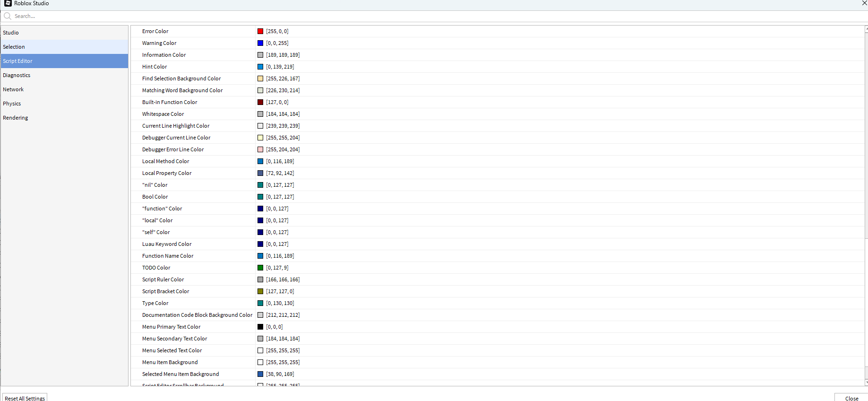868x401 pixels.
Task: Open the "nil" Color swatch
Action: coord(260,185)
